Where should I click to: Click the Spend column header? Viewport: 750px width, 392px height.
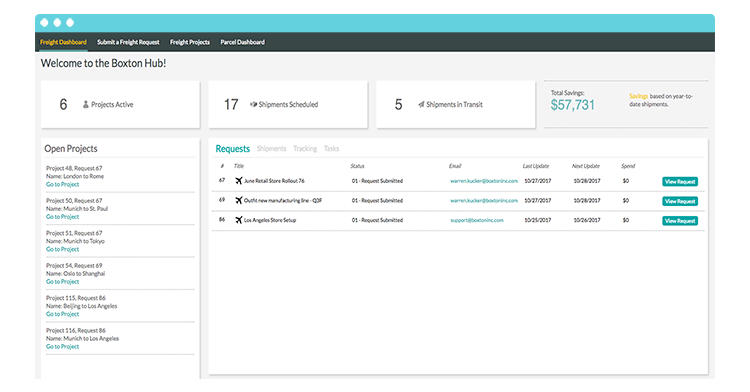pos(628,166)
